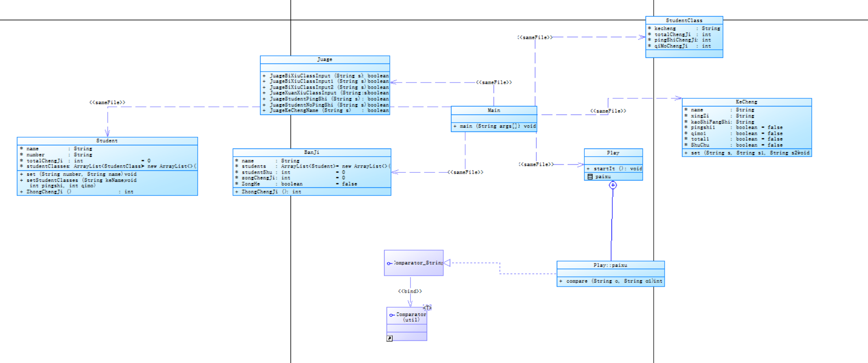
Task: Click the <<sameFile>> label on the StudentClass dependency
Action: [x=535, y=37]
